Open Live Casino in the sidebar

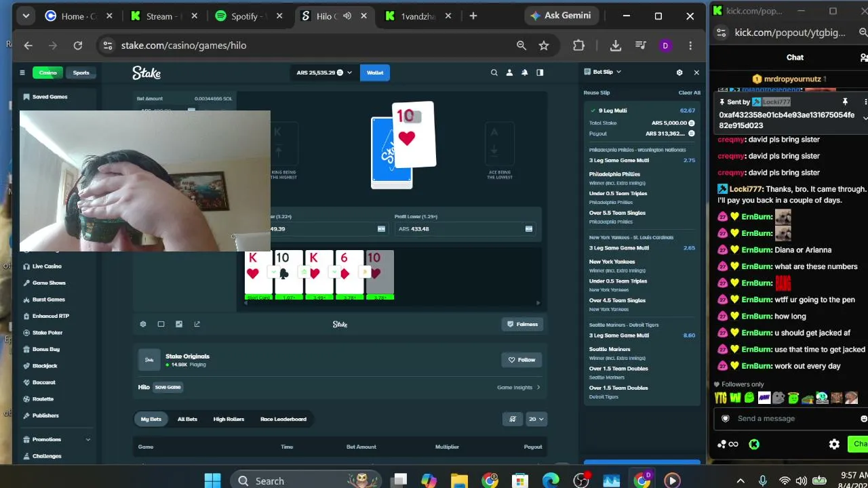[x=46, y=266]
